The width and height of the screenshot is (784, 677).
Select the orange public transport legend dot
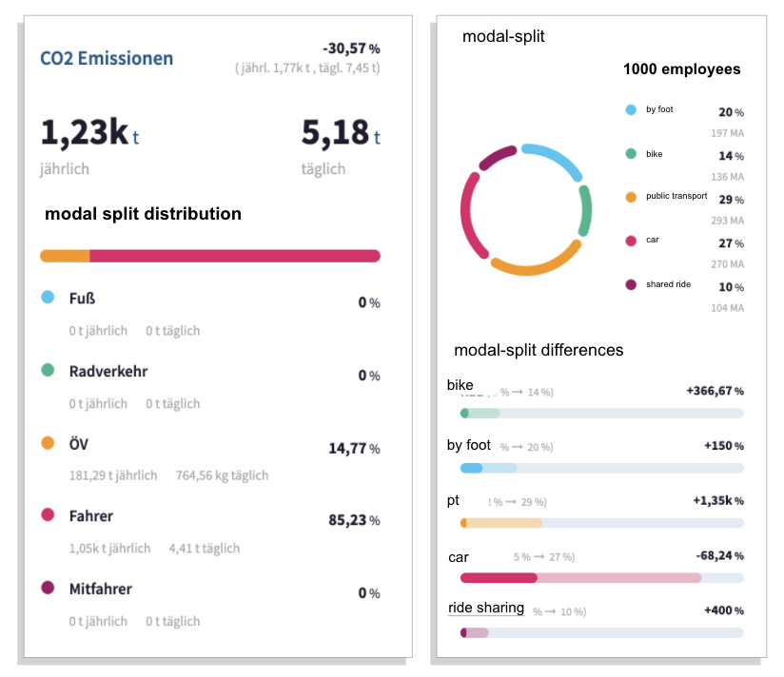pyautogui.click(x=631, y=197)
